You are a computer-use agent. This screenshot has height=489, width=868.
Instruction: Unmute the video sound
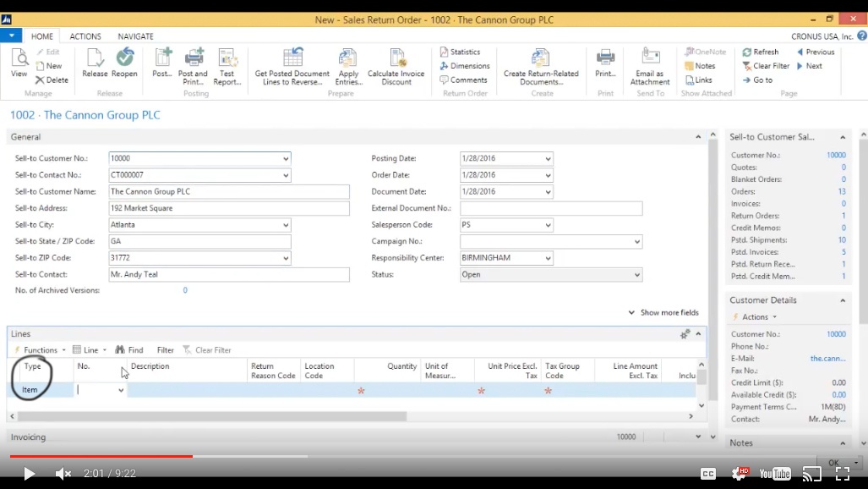[63, 474]
